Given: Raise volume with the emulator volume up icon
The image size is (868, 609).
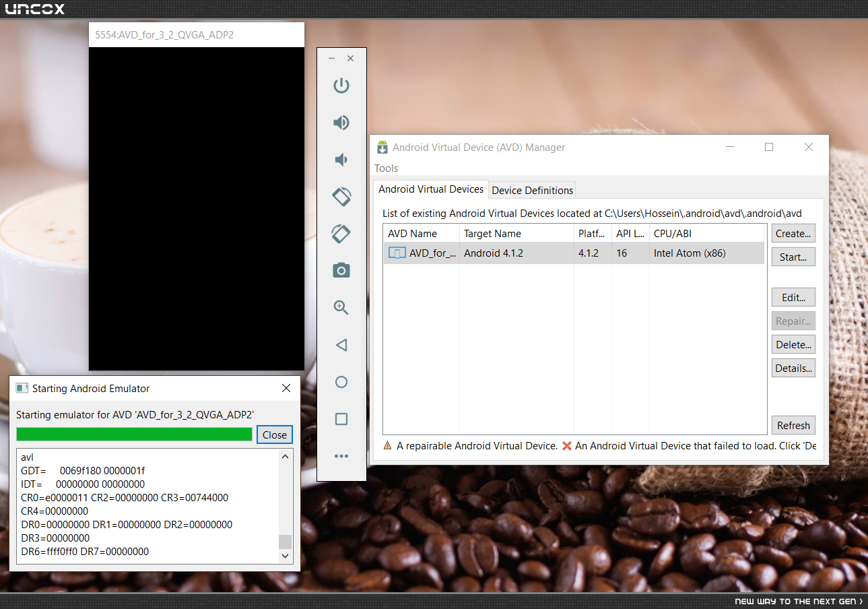Looking at the screenshot, I should (341, 123).
